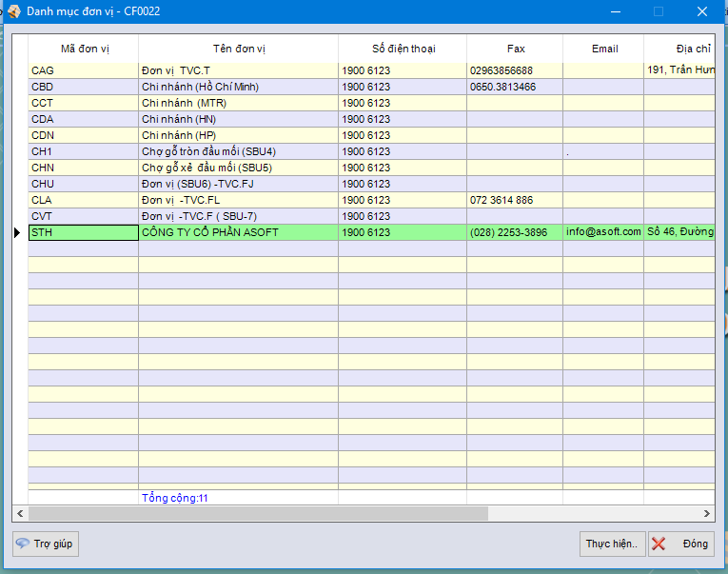Screen dimensions: 728x574
Task: Click the Địa chỉ column header
Action: point(679,49)
